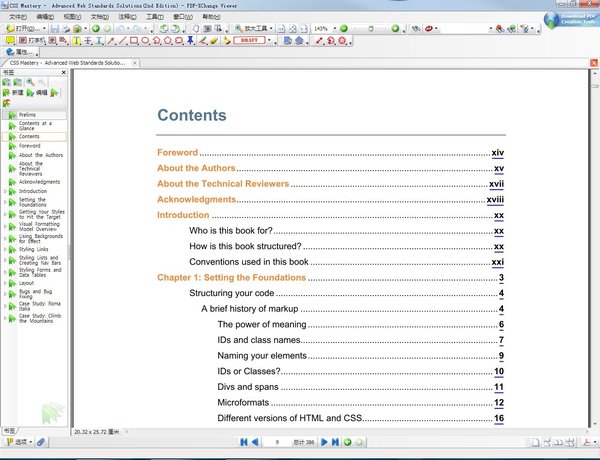Select the Oval drawing tool
This screenshot has height=460, width=600.
145,40
